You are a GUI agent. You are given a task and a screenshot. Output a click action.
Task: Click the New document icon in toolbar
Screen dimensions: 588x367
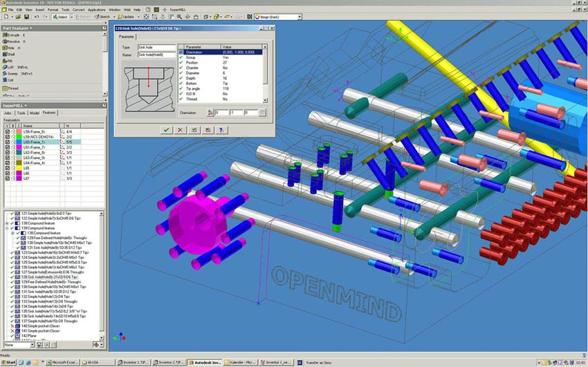pyautogui.click(x=6, y=17)
